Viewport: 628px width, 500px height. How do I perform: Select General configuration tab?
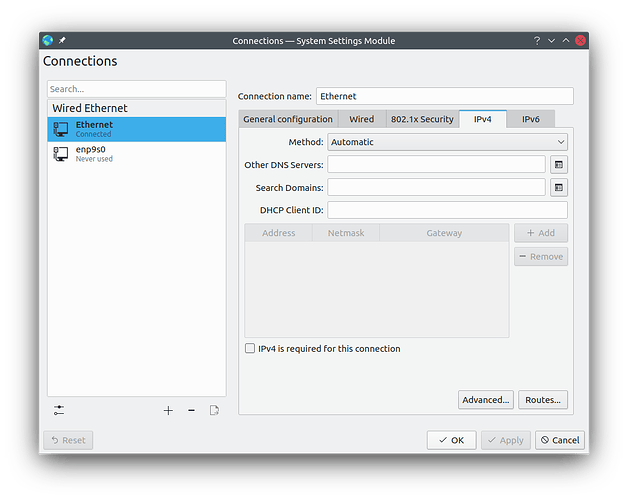coord(288,119)
